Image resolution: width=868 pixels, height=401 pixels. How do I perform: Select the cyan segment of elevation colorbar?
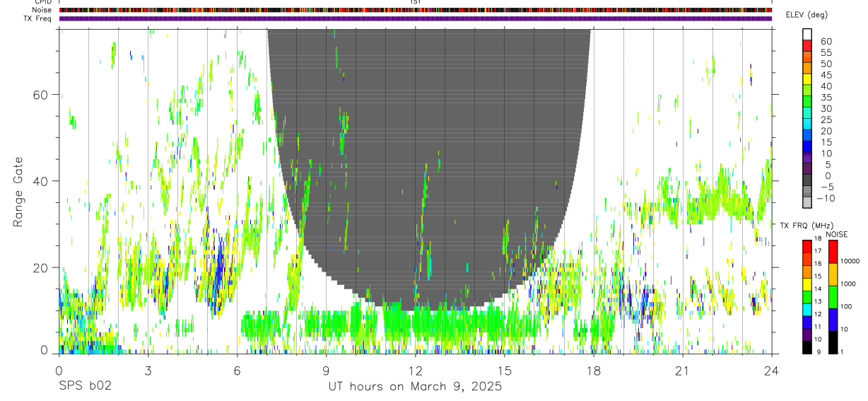pos(807,124)
